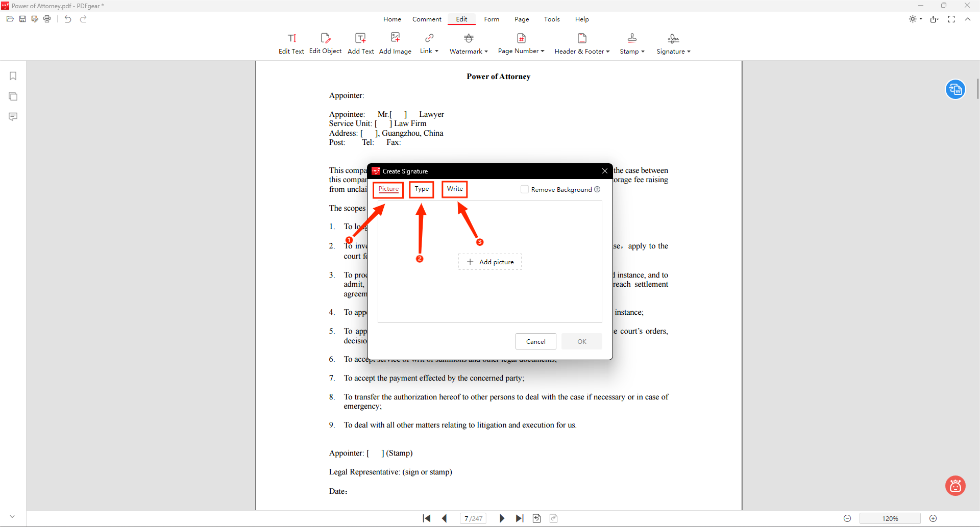Screen dimensions: 980x527
Task: Enable the Remove Background checkbox
Action: coord(525,189)
